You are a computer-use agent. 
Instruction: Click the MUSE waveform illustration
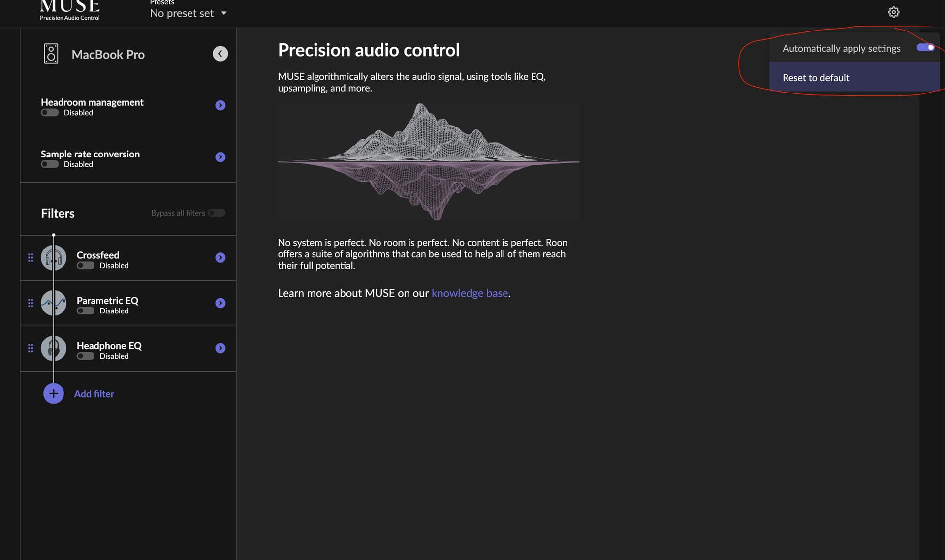[429, 161]
